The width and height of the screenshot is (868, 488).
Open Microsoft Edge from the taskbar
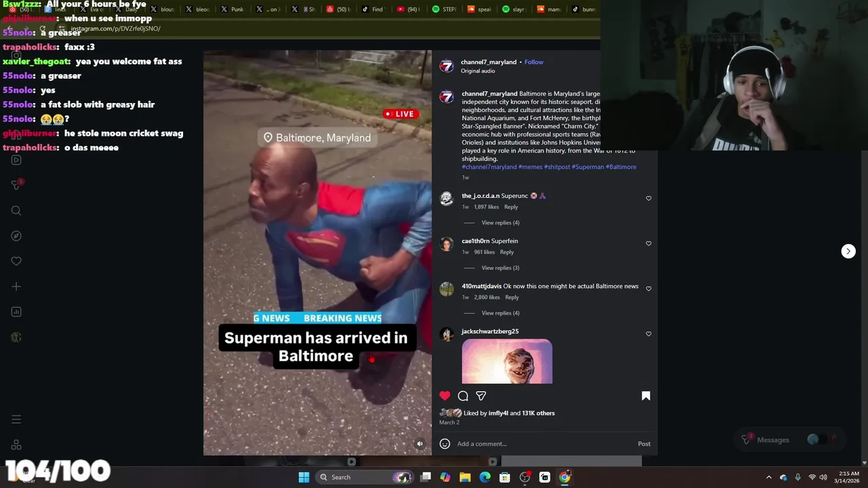tap(485, 477)
